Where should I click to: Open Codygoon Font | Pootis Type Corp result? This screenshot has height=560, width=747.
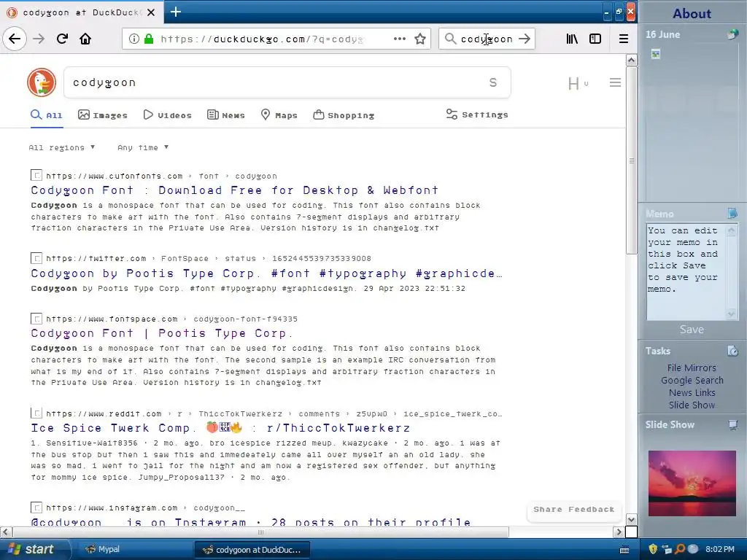click(x=161, y=332)
